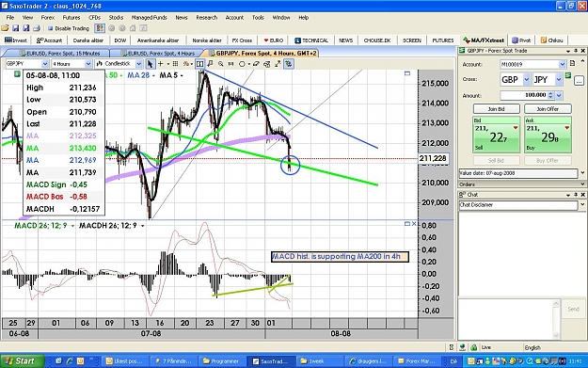Expand the MA 5 indicator menu
This screenshot has width=588, height=368.
(182, 76)
